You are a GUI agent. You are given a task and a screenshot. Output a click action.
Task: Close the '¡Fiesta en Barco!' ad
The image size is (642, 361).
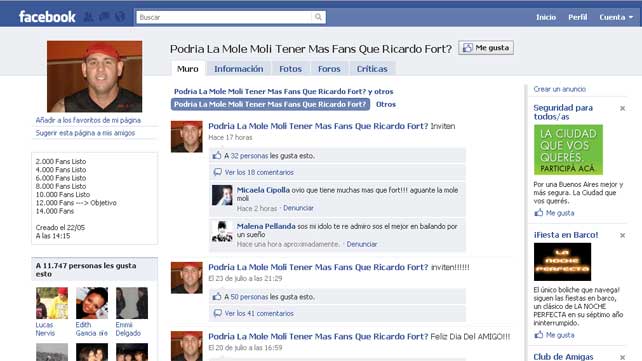[622, 235]
